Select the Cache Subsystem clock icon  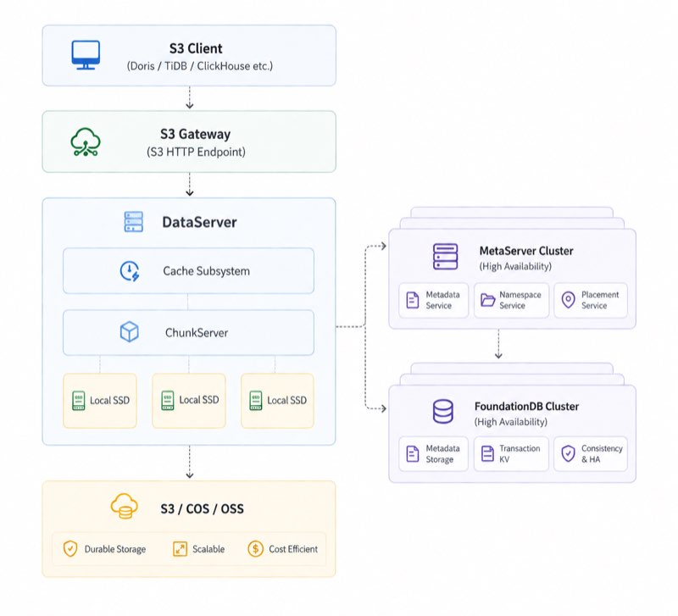coord(131,270)
